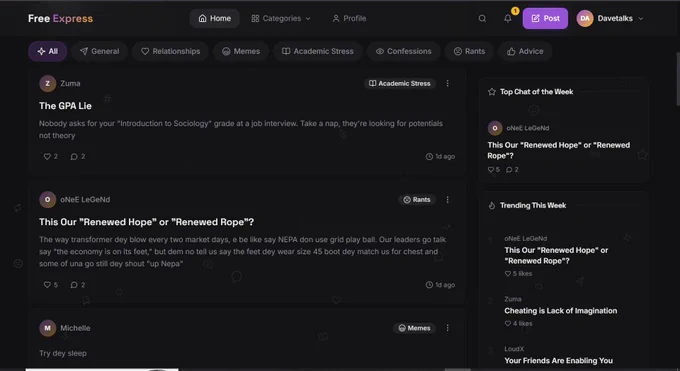Click LoudX username in trending list
This screenshot has width=680, height=371.
514,349
